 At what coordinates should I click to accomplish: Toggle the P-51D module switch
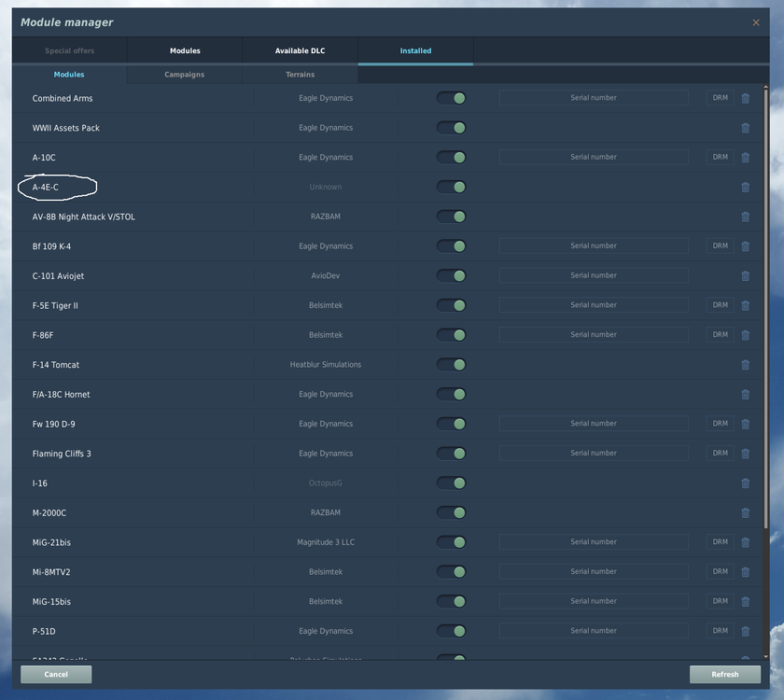coord(451,631)
